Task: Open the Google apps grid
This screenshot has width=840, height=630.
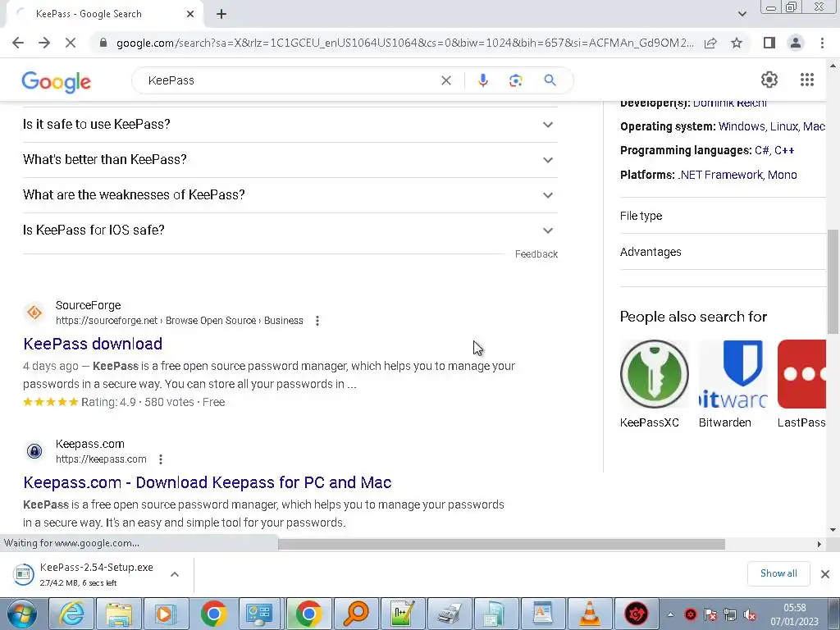Action: (807, 80)
